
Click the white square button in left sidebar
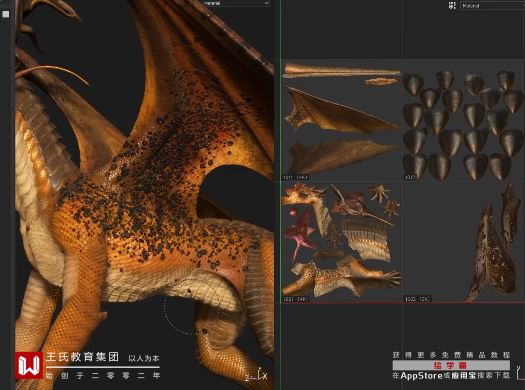click(6, 14)
